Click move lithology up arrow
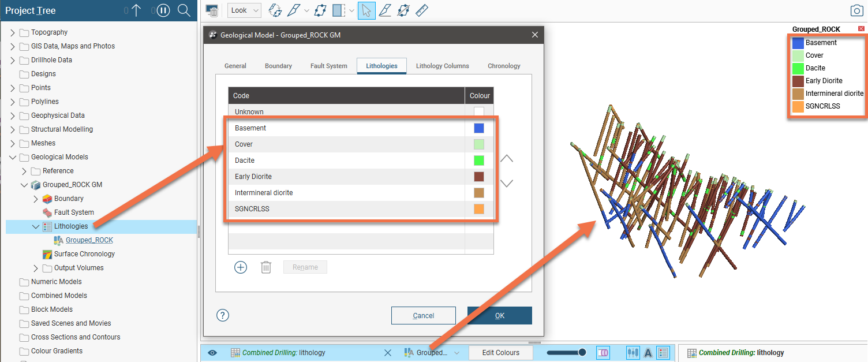 [x=506, y=159]
